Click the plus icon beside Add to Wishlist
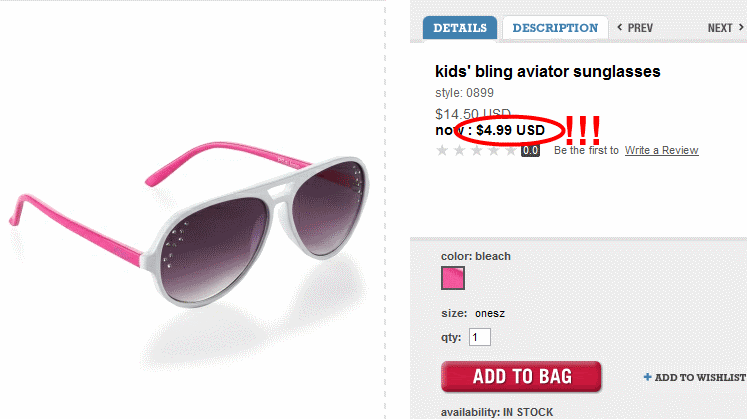Image resolution: width=747 pixels, height=419 pixels. pyautogui.click(x=647, y=377)
